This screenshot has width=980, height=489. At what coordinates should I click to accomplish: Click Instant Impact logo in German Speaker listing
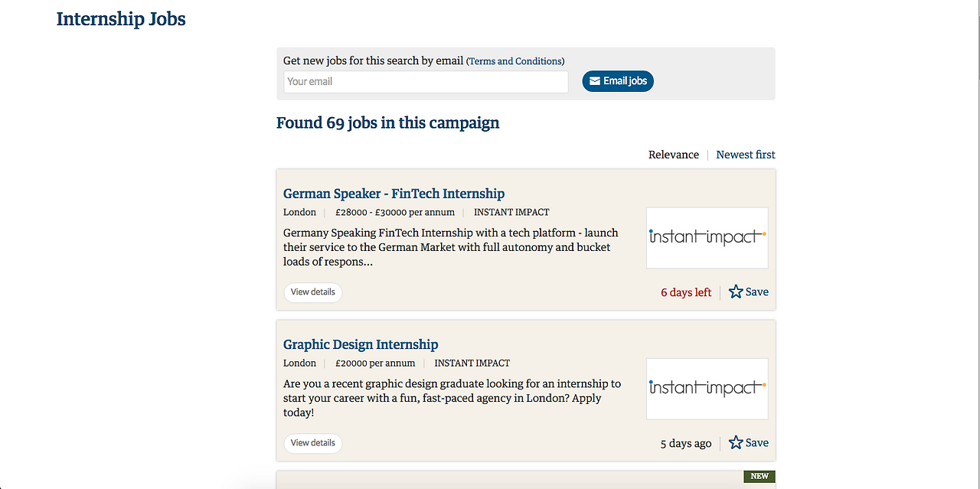click(707, 237)
